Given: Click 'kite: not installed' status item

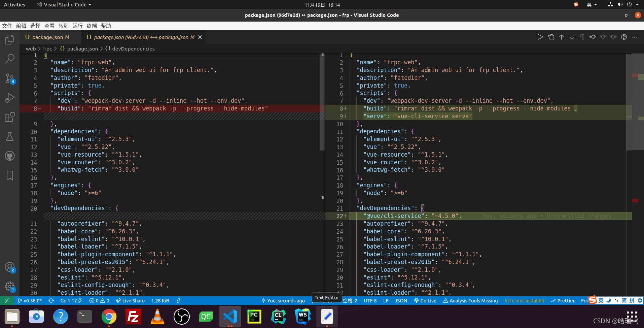Looking at the screenshot, I should pyautogui.click(x=524, y=301).
